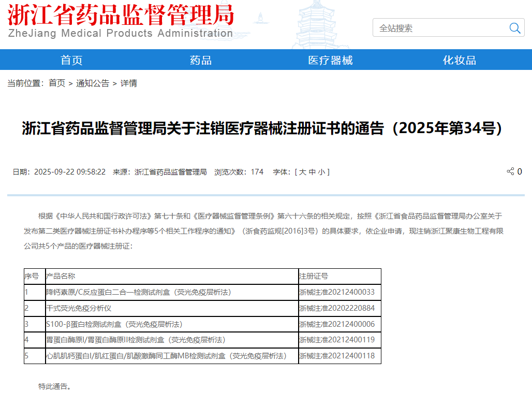The image size is (532, 405).
Task: Open the 通知公告 breadcrumb link
Action: coord(93,83)
